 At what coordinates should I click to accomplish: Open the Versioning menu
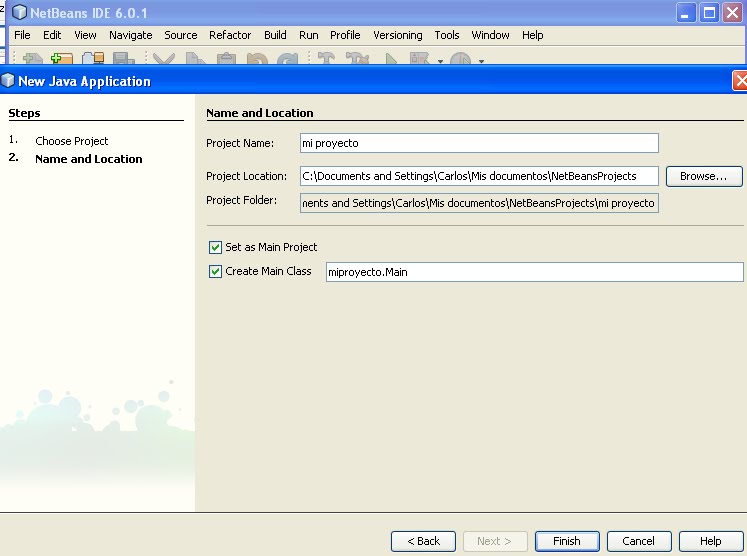(397, 35)
